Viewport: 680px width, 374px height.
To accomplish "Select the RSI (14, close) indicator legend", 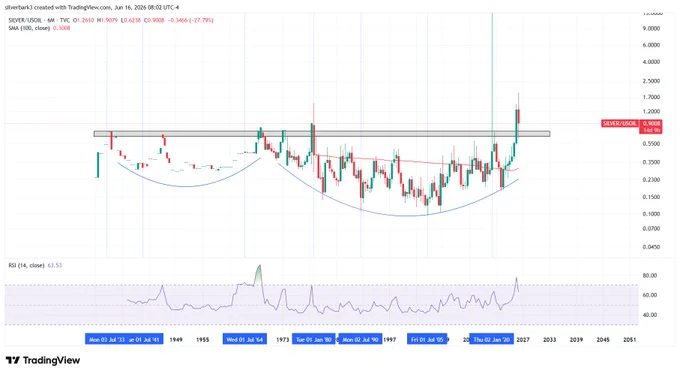I will [26, 265].
